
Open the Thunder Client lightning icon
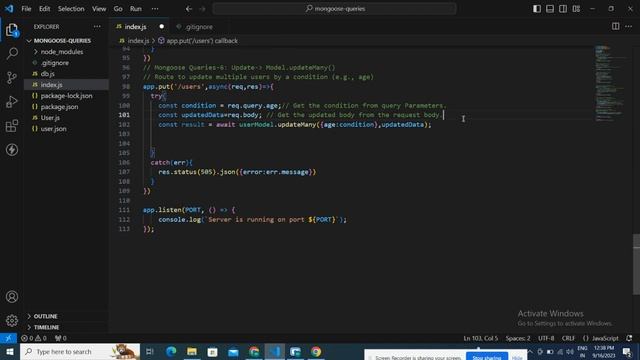point(12,150)
